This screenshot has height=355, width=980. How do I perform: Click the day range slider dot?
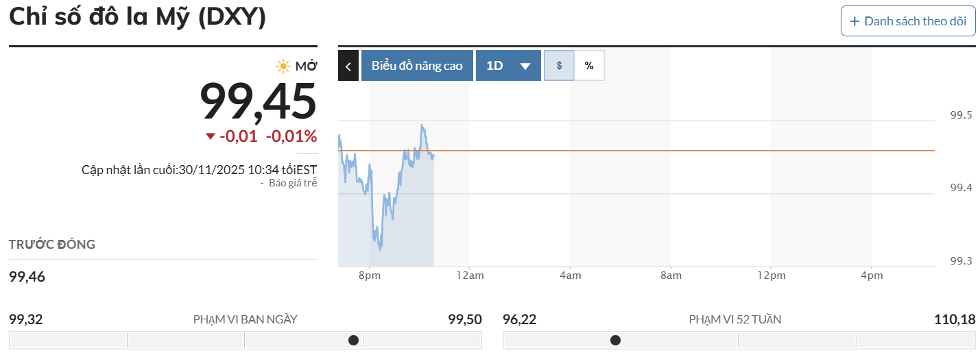pos(353,340)
